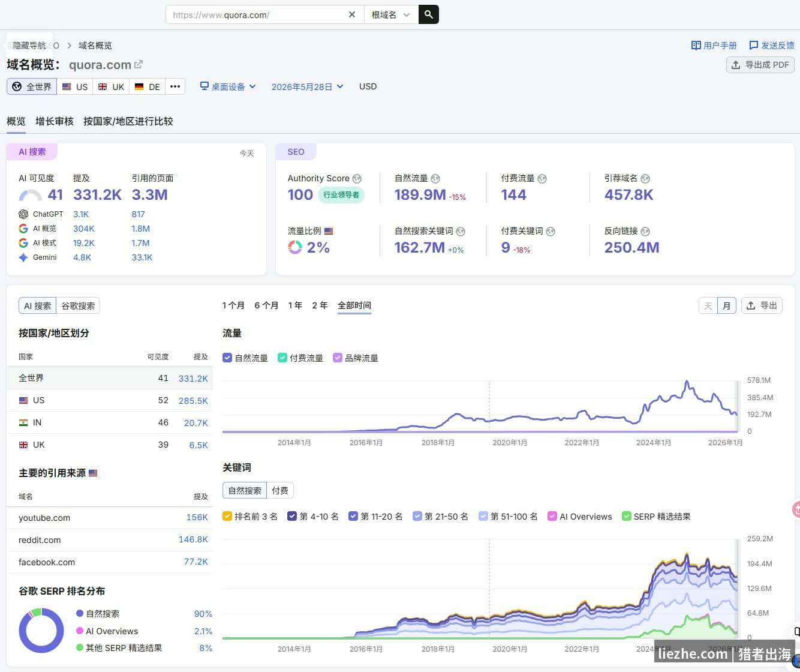Click the Google icon for AI 概览

(23, 229)
